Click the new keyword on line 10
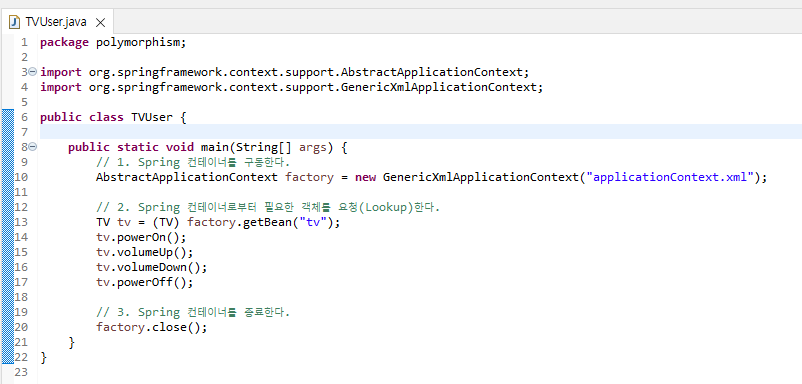This screenshot has width=802, height=384. pyautogui.click(x=365, y=177)
